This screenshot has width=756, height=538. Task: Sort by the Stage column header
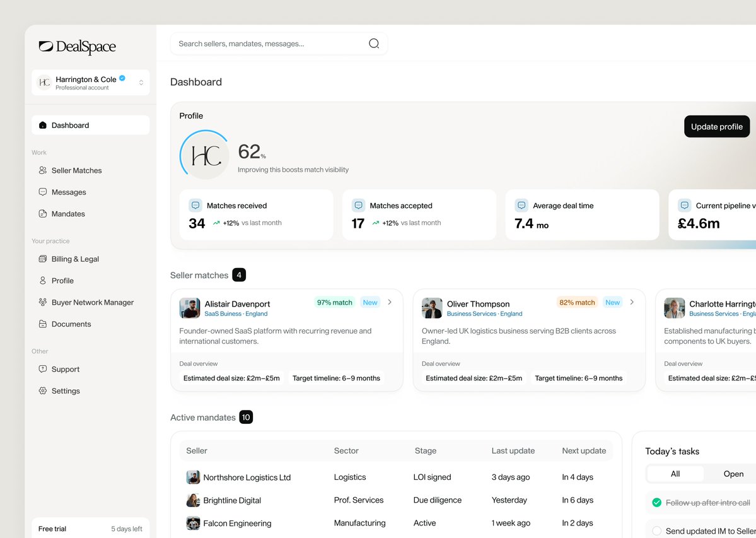coord(425,451)
